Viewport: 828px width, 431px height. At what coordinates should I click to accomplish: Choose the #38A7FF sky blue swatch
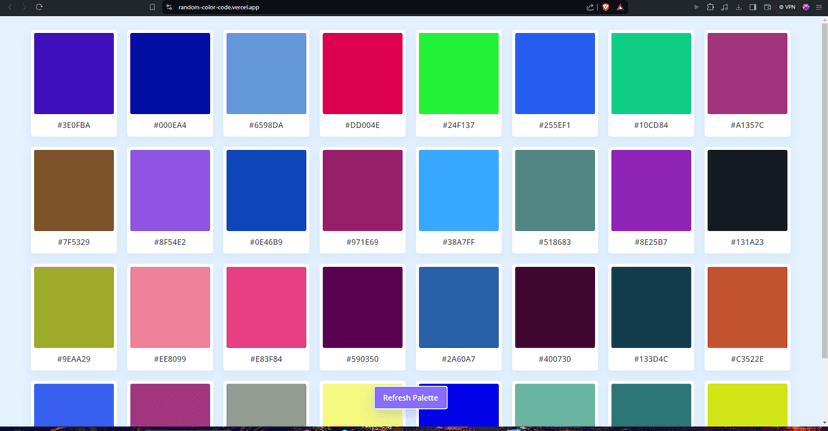pos(458,191)
